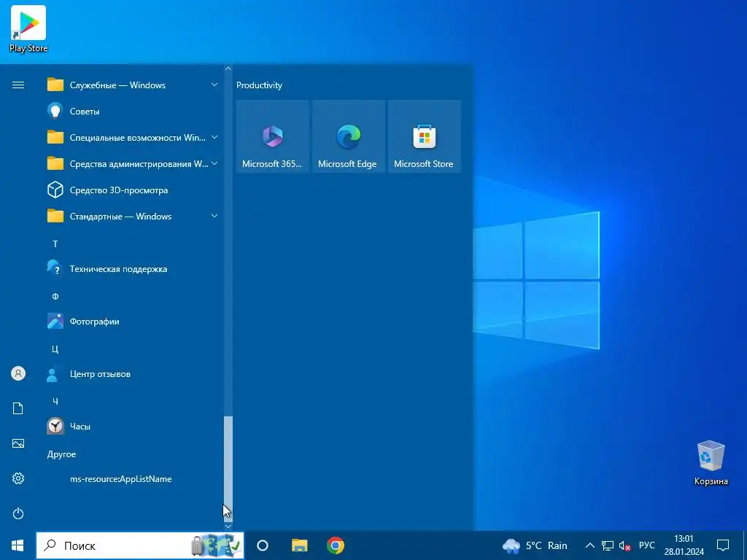This screenshot has height=560, width=747.
Task: Click the letter Ф section header
Action: (x=55, y=296)
